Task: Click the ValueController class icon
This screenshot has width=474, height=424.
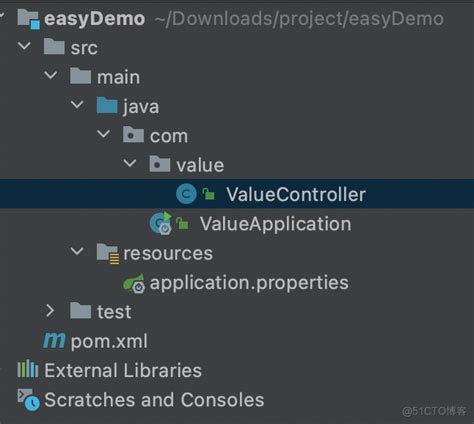Action: pyautogui.click(x=186, y=194)
